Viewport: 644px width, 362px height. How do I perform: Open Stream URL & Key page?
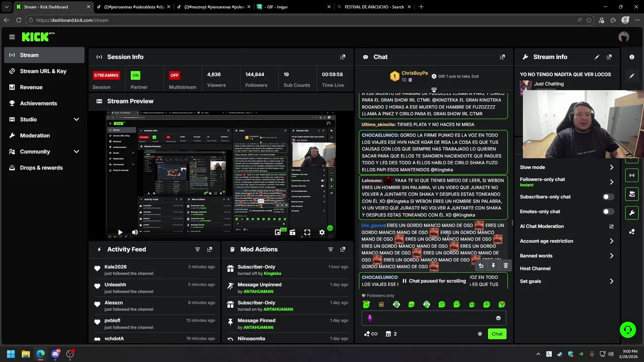(44, 71)
